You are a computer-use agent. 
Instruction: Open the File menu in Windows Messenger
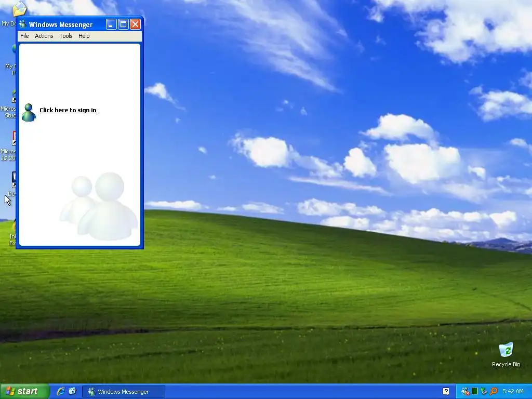(24, 36)
